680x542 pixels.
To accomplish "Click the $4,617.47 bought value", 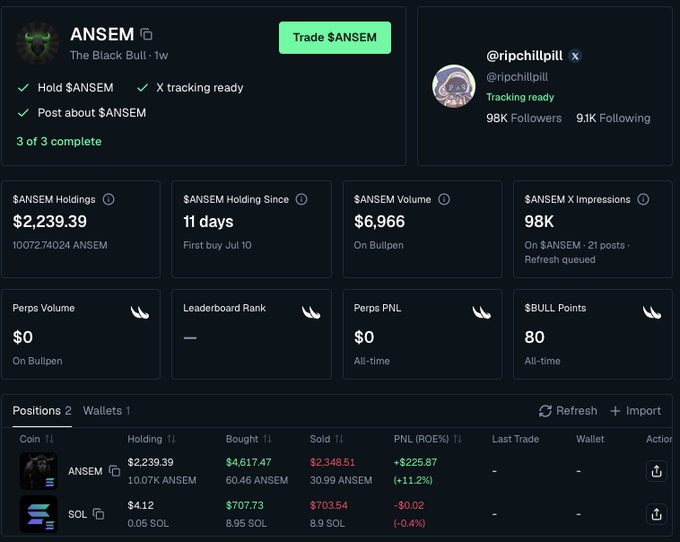I will [x=248, y=463].
